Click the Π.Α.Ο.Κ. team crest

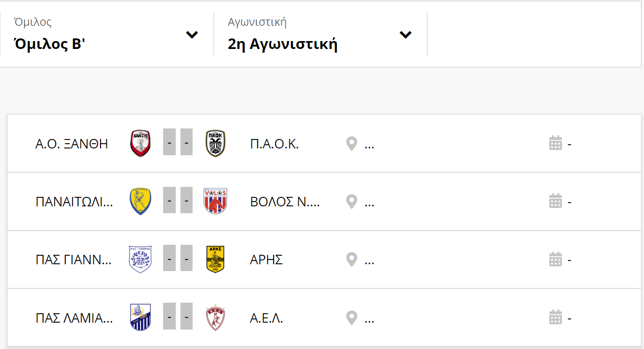point(215,143)
